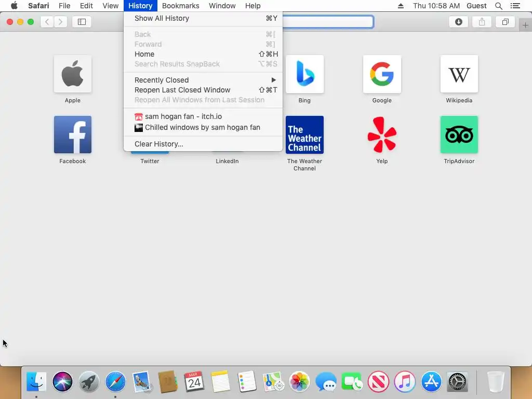Image resolution: width=532 pixels, height=399 pixels.
Task: Show tab overview icon
Action: pos(505,22)
